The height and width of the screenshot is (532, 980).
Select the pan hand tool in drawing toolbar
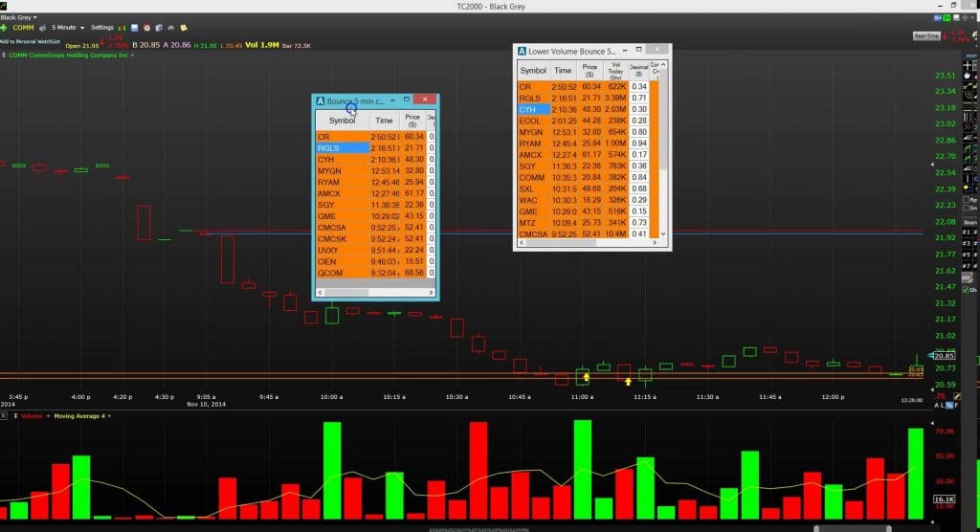point(968,76)
